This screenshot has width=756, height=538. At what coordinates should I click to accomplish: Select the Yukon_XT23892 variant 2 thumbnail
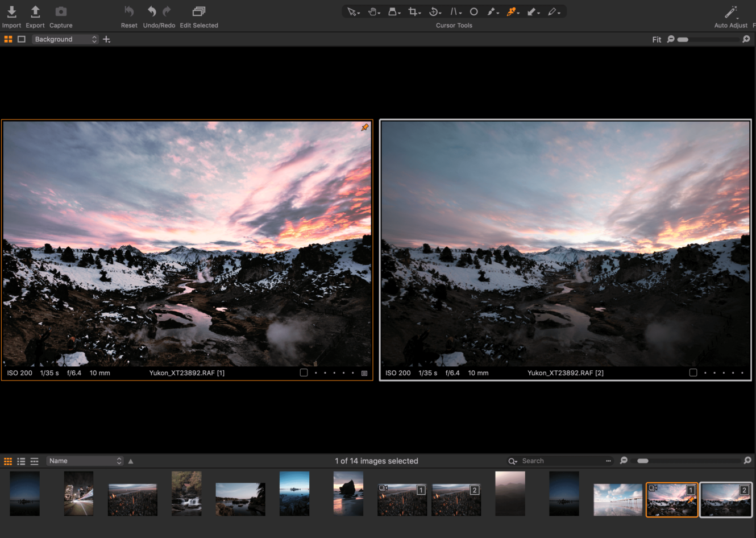[726, 500]
